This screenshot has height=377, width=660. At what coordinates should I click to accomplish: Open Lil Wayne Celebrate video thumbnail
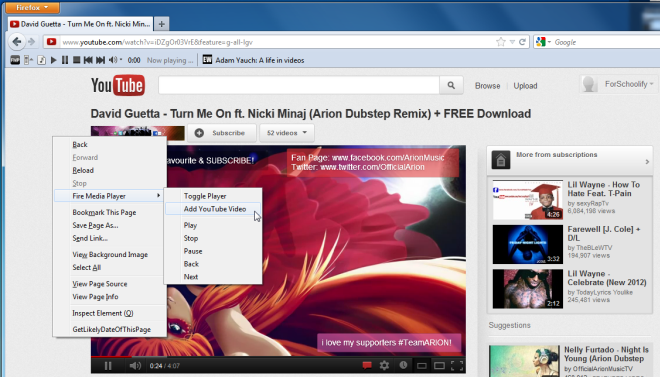[x=528, y=289]
